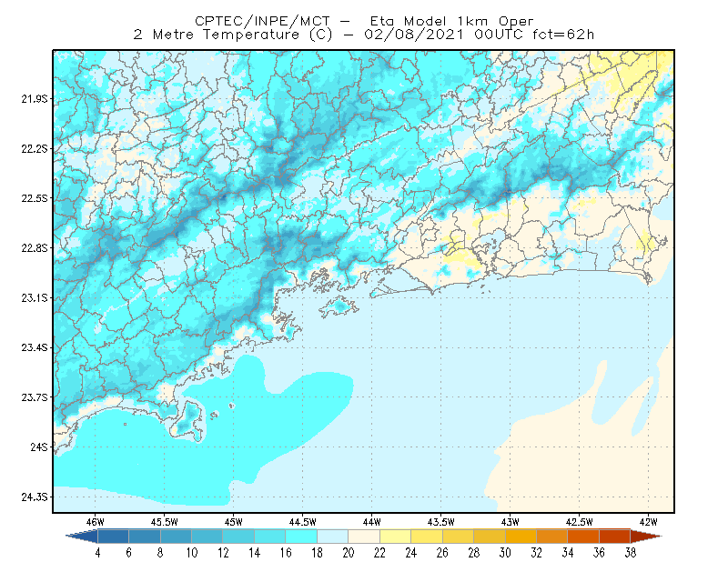The image size is (728, 562).
Task: Click the 30-32 degree orange swatch
Action: point(521,537)
